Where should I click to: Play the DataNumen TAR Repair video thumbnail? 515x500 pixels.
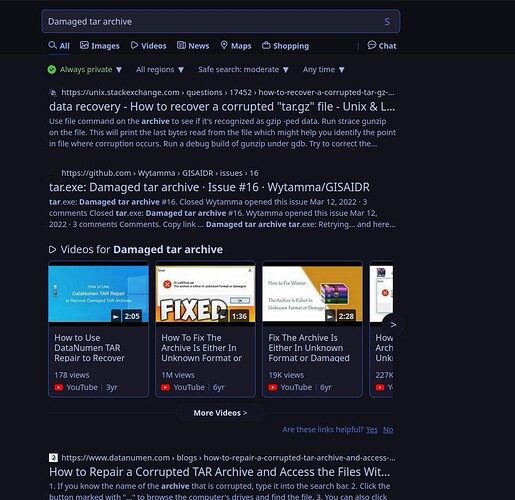[x=98, y=294]
